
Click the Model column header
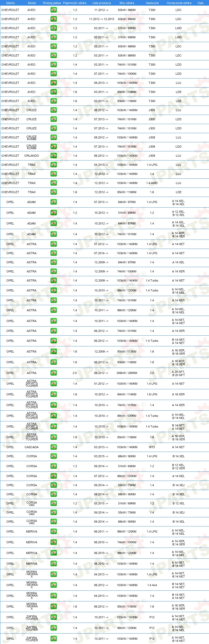click(32, 3)
